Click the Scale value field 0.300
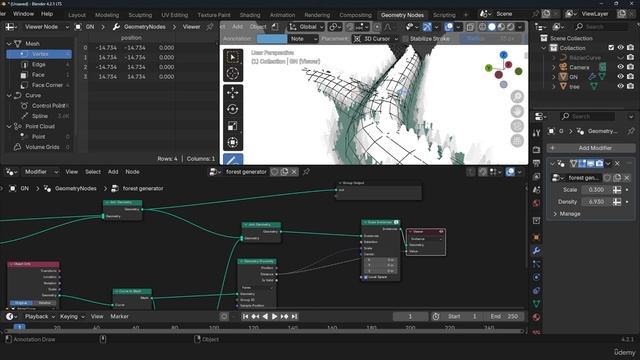640x360 pixels. 596,190
